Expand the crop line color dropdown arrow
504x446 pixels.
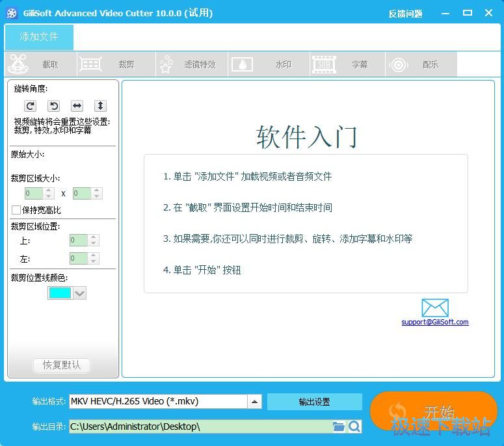80,293
